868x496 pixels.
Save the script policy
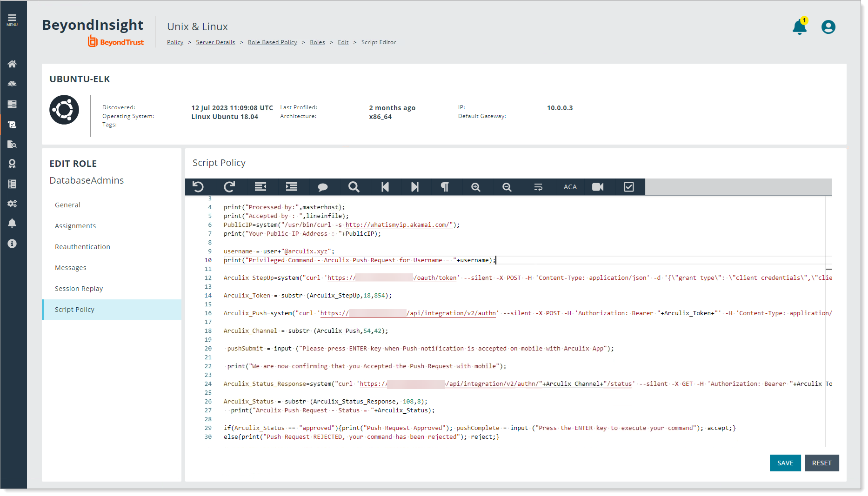point(785,463)
